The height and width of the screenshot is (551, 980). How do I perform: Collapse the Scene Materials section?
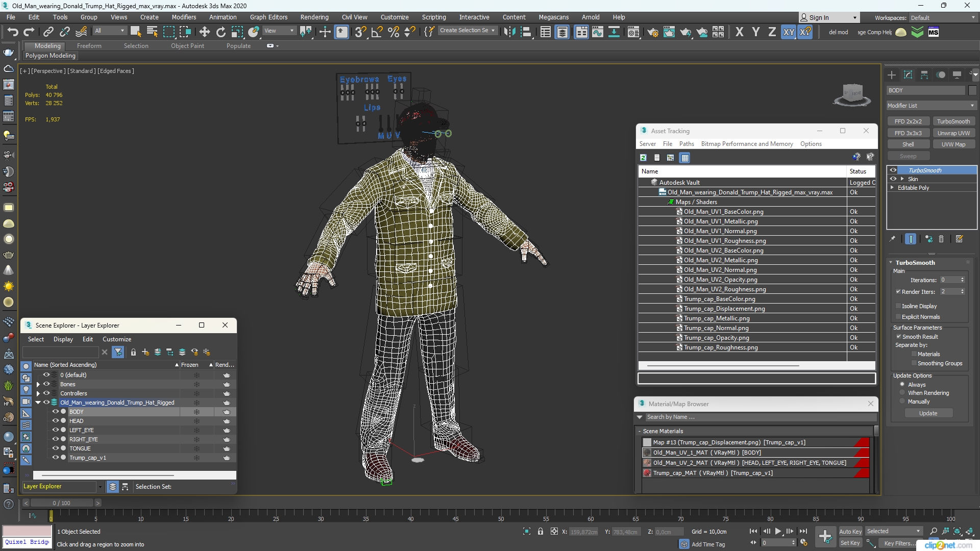click(639, 431)
